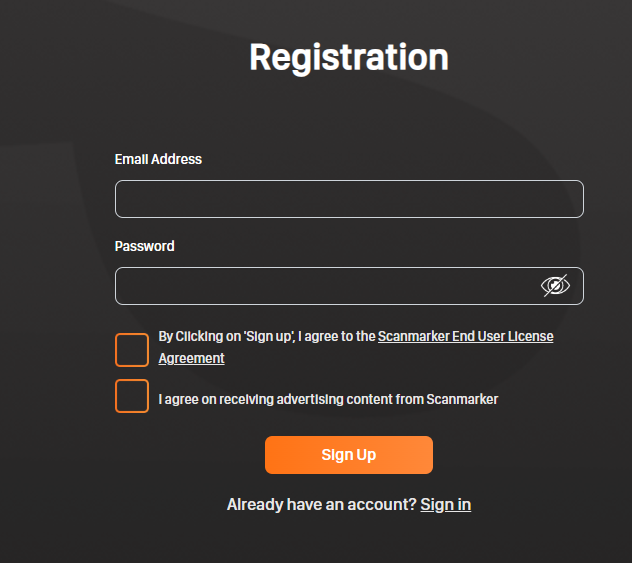Click the words 'I agree to the' before the link
Viewport: 632px width, 563px height.
point(337,336)
